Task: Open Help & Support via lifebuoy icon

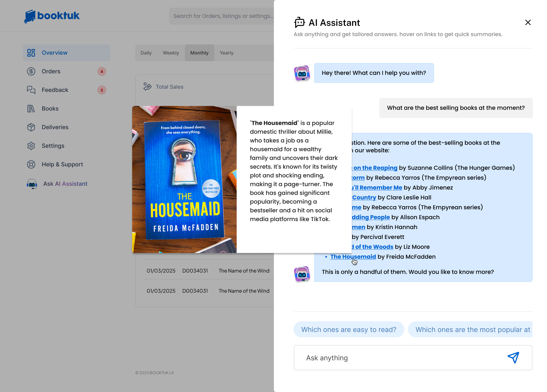Action: tap(31, 164)
